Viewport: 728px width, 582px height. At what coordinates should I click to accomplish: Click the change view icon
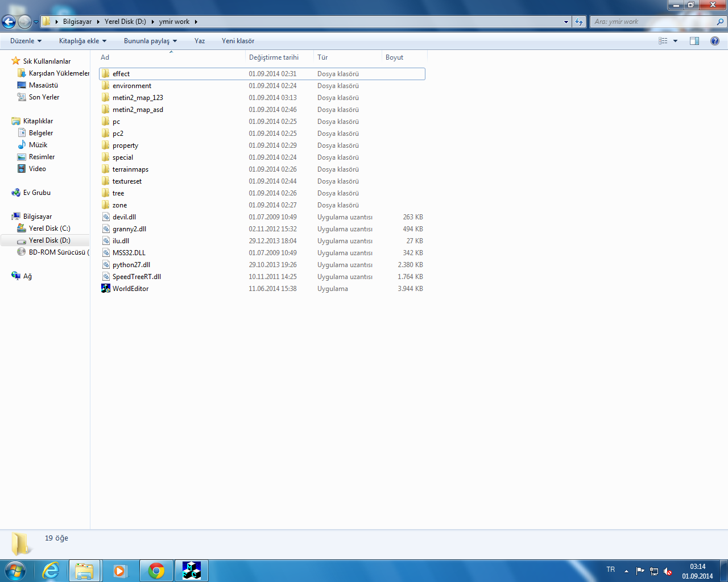pyautogui.click(x=663, y=41)
